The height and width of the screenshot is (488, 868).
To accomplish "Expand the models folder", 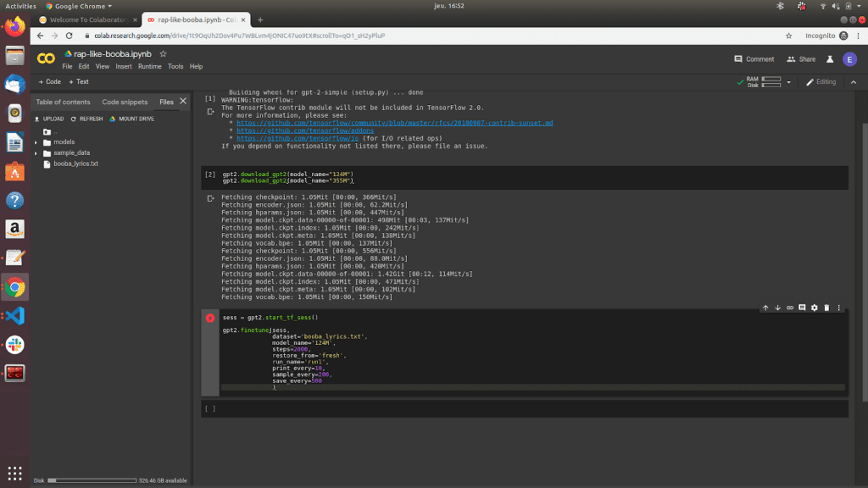I will pos(36,142).
